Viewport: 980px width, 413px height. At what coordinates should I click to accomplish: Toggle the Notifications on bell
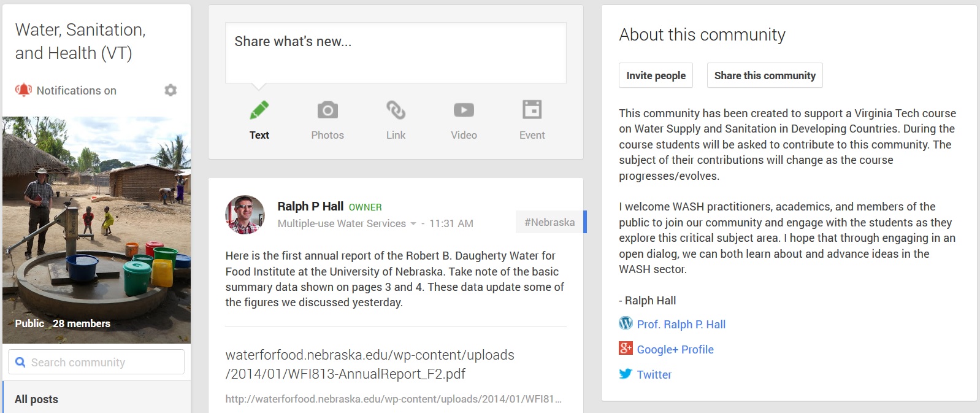click(x=23, y=90)
